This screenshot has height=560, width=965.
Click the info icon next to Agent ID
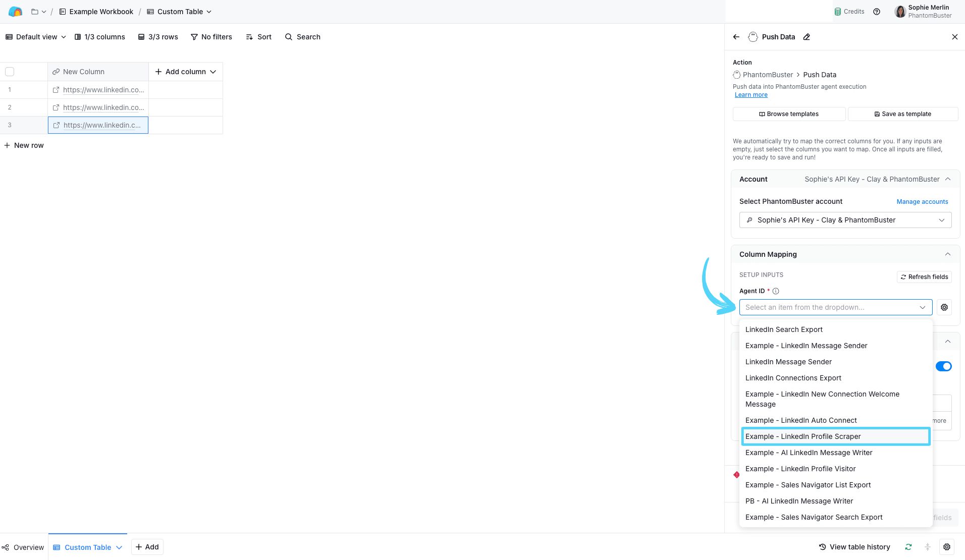click(776, 291)
